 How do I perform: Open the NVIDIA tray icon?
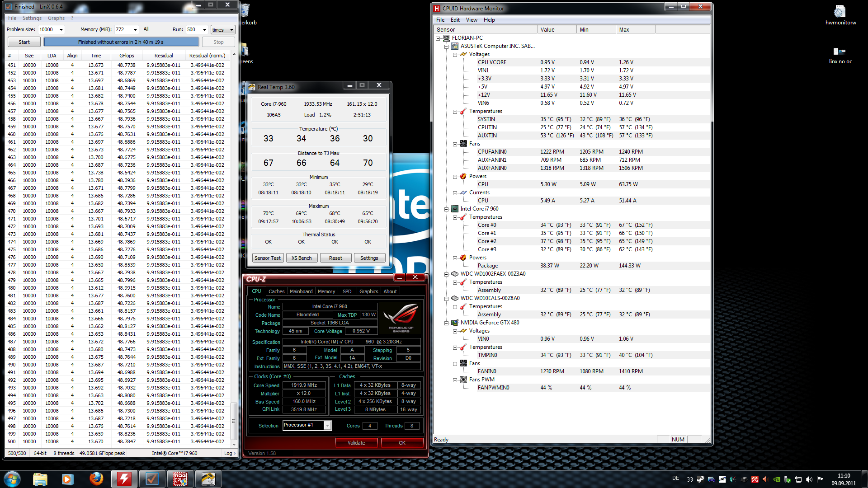click(x=777, y=479)
